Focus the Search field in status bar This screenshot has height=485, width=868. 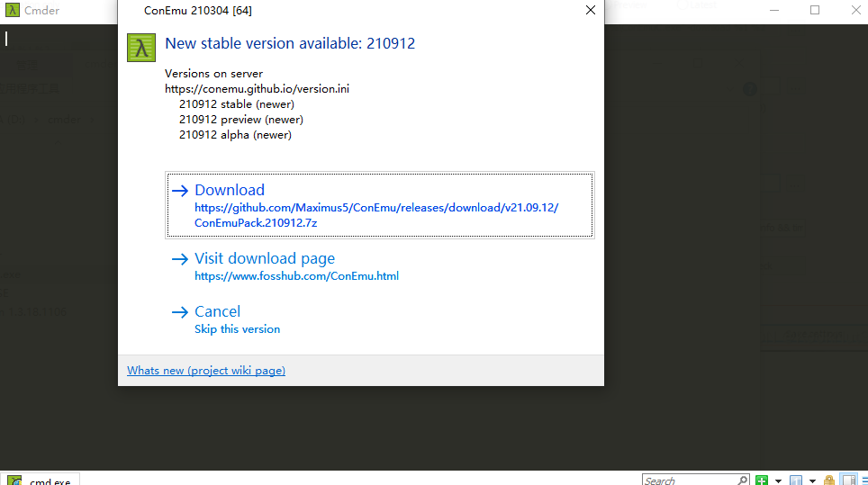click(x=689, y=480)
